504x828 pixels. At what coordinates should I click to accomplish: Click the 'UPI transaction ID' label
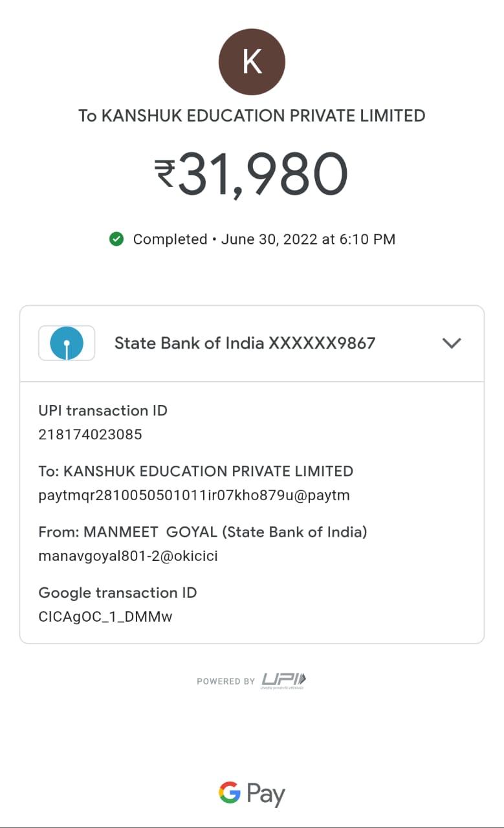pos(103,411)
